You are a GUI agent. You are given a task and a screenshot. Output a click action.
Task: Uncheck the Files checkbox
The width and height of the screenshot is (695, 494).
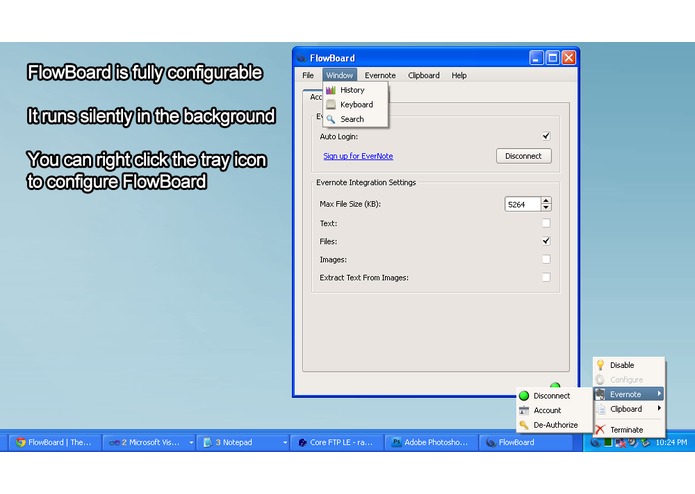[x=546, y=241]
